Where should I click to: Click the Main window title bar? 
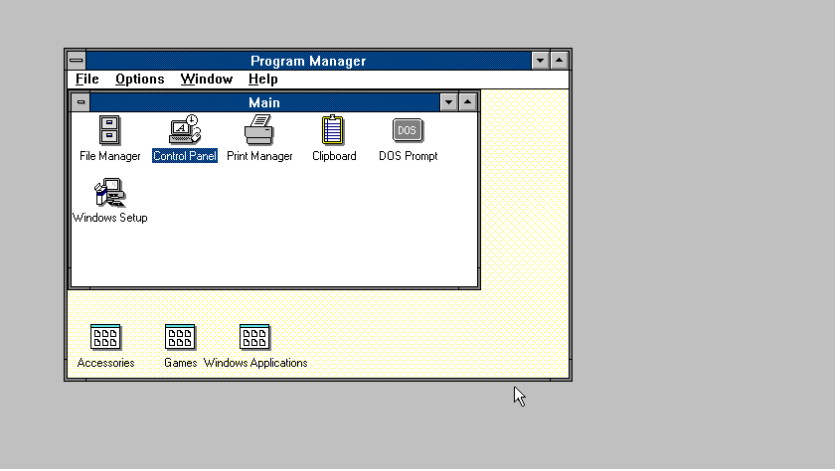pyautogui.click(x=264, y=102)
